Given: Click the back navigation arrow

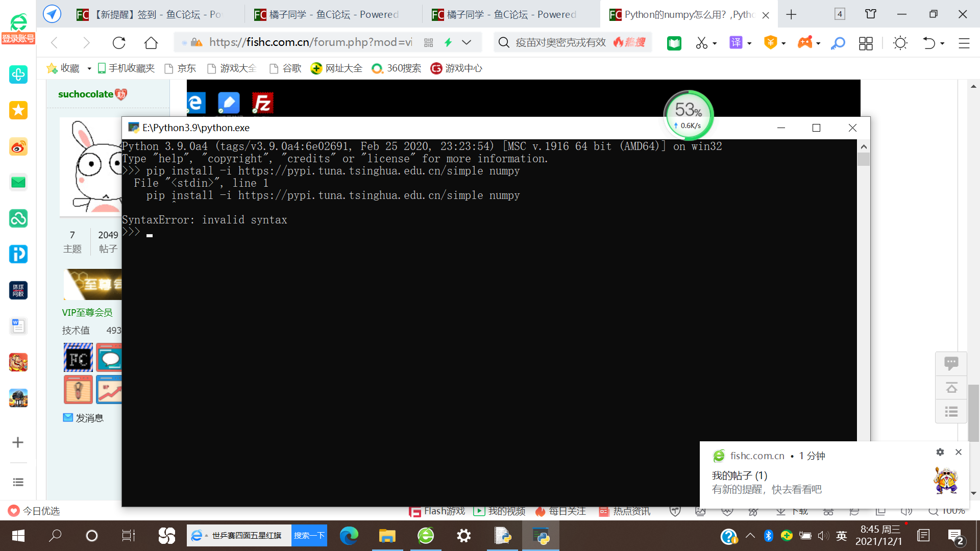Looking at the screenshot, I should tap(55, 43).
